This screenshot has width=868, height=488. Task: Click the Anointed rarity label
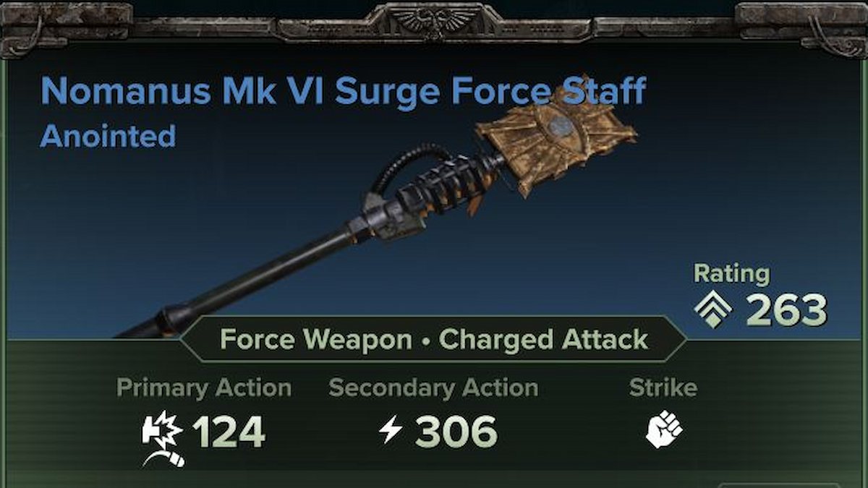tap(108, 136)
